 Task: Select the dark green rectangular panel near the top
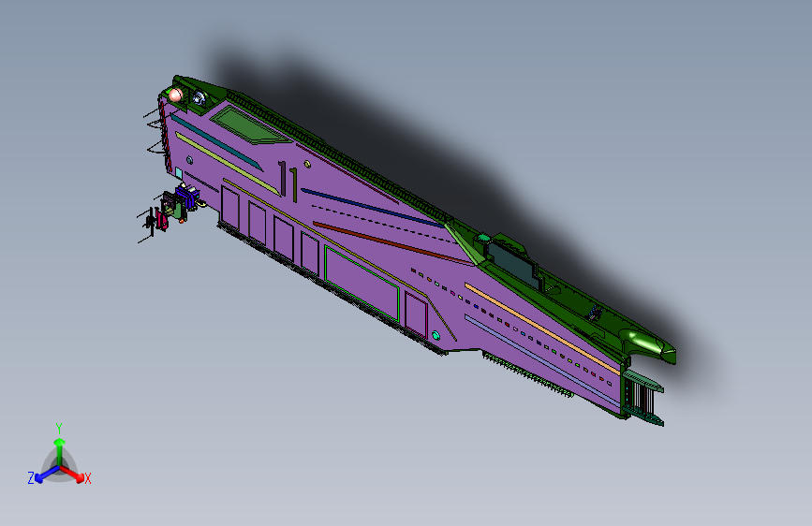coord(250,124)
